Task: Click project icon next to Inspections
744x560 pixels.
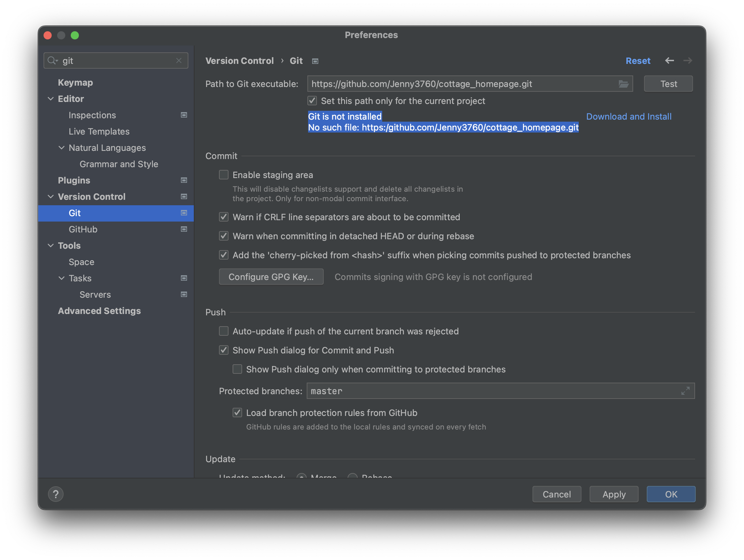Action: pyautogui.click(x=184, y=115)
